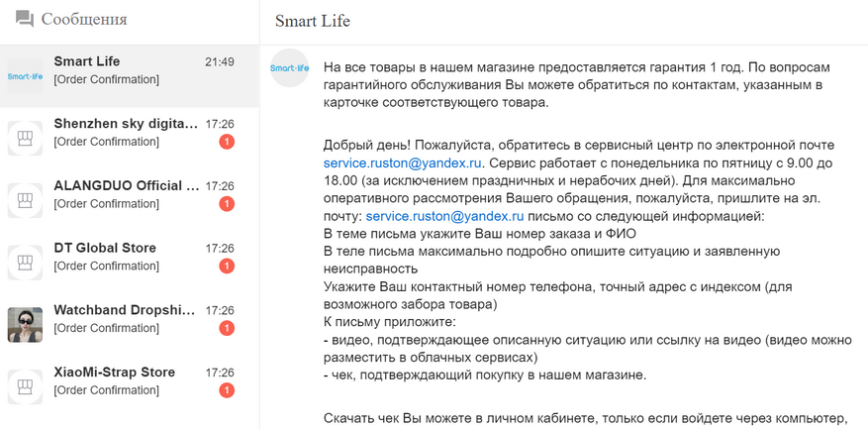Viewport: 868px width, 429px height.
Task: Click the line starting 'К письму приложите'
Action: point(389,322)
